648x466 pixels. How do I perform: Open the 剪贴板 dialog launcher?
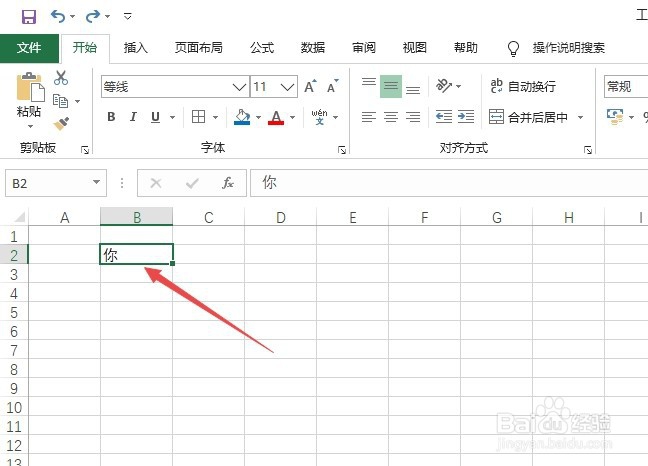point(85,150)
